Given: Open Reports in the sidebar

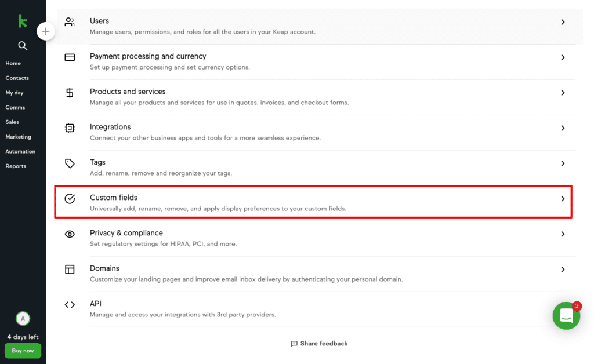Looking at the screenshot, I should coord(16,166).
